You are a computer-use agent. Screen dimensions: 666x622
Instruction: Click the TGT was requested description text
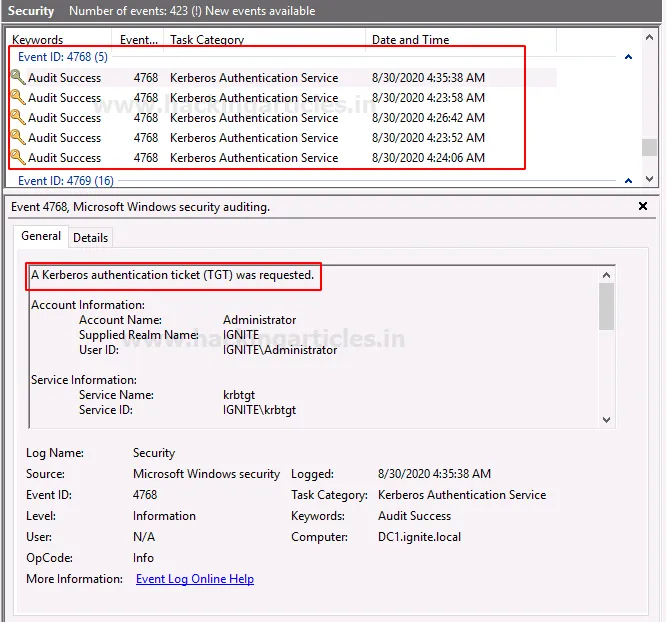click(172, 274)
